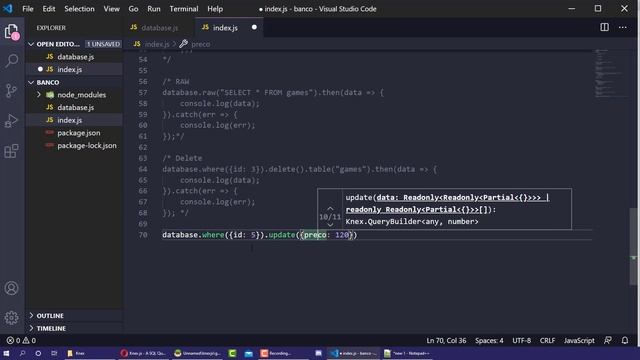Open the Explorer view in activity bar
Screen dimensions: 640x360
coord(11,31)
